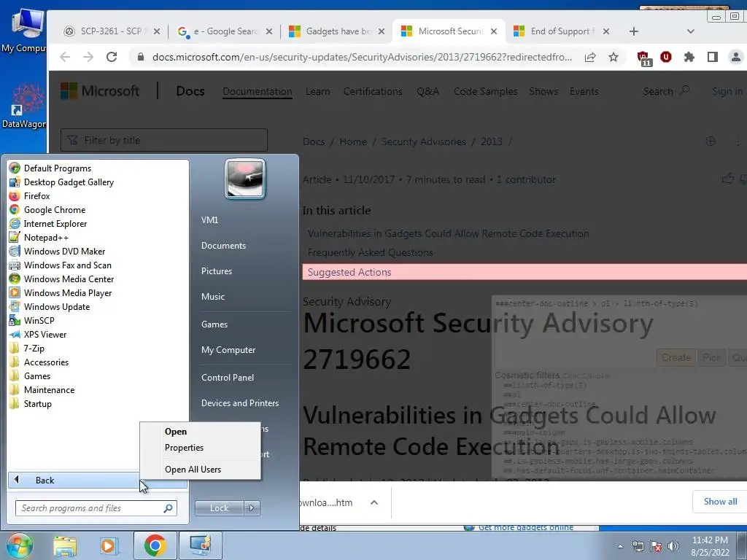
Task: Click Show all downloads
Action: tap(720, 502)
